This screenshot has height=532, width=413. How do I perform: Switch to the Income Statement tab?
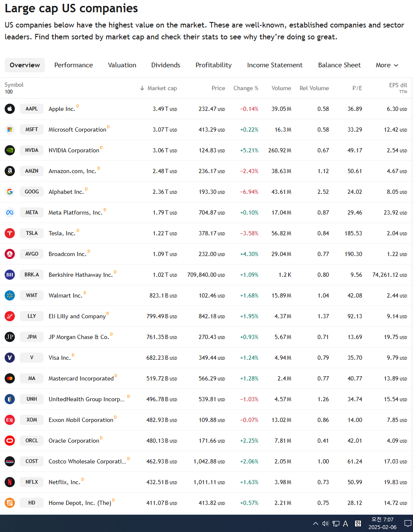(275, 65)
